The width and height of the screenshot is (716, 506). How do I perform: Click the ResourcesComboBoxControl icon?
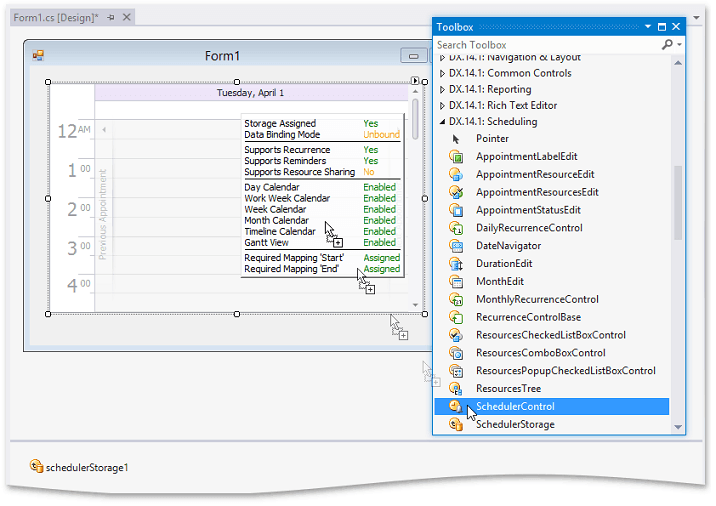point(456,353)
